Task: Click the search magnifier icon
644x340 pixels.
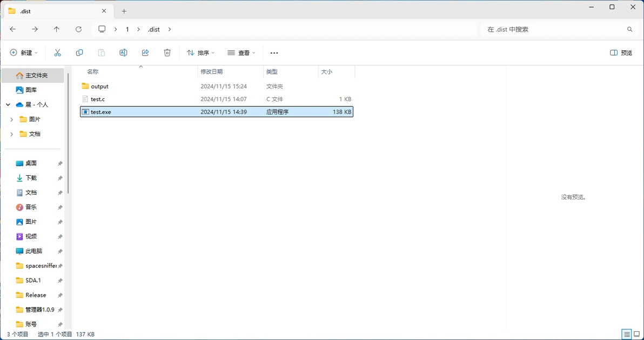Action: tap(629, 30)
